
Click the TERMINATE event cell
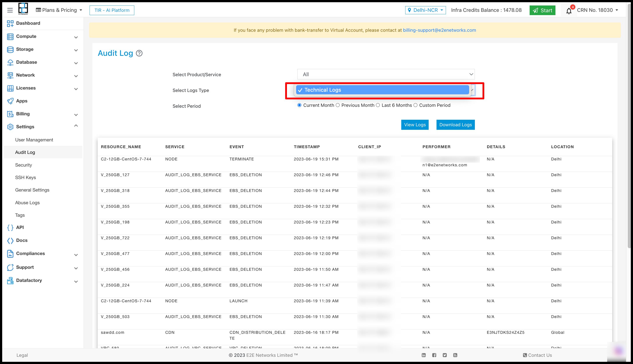coord(242,159)
